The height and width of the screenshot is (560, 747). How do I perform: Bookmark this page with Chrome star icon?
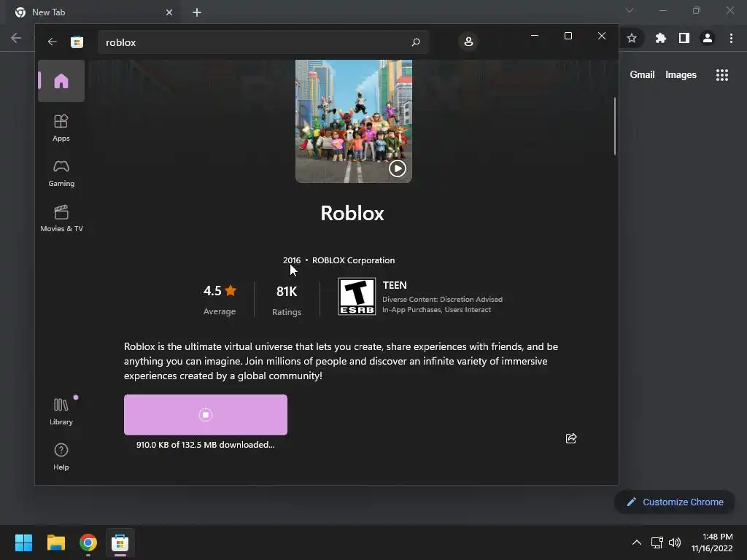pyautogui.click(x=632, y=38)
